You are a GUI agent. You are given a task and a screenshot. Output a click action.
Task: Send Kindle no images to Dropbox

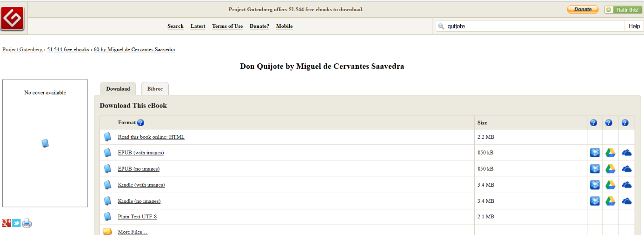coord(595,201)
